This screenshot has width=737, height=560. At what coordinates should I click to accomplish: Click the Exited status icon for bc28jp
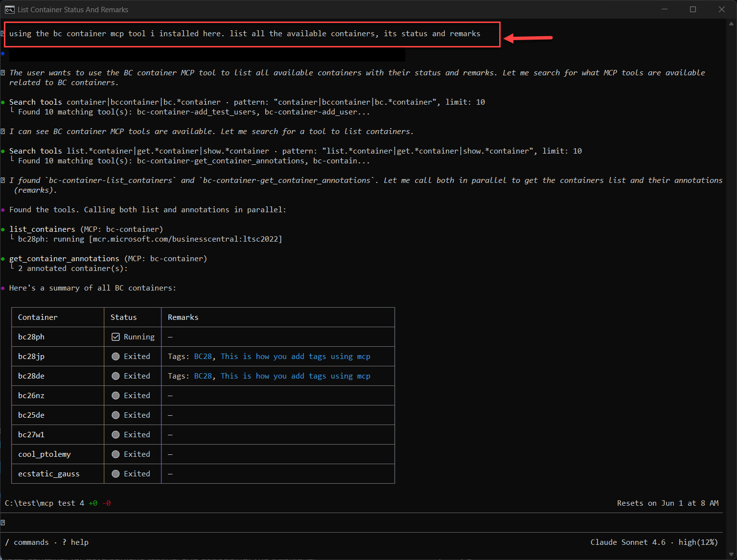tap(115, 357)
